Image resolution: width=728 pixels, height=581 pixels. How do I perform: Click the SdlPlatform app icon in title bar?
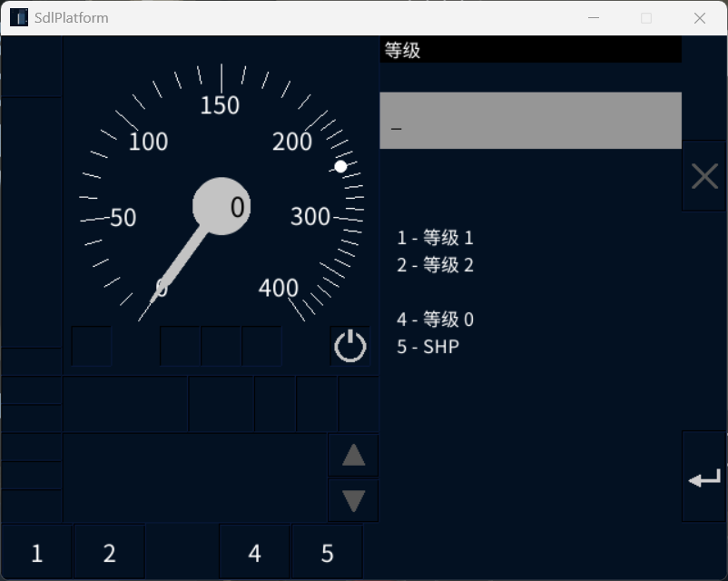point(19,17)
